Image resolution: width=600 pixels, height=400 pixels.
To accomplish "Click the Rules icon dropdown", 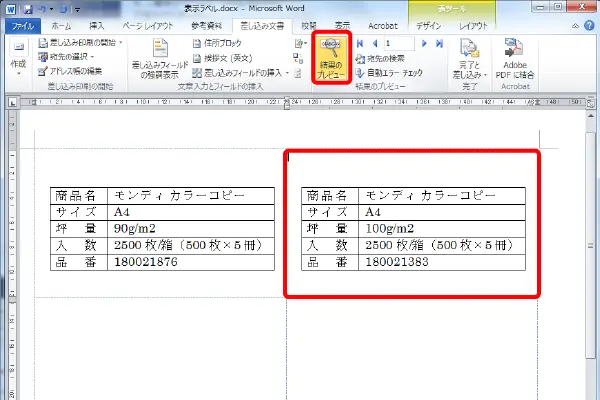I will 301,44.
